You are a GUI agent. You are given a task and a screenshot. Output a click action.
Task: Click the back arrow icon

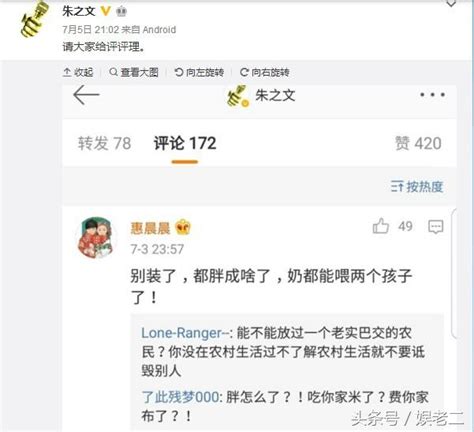click(86, 95)
